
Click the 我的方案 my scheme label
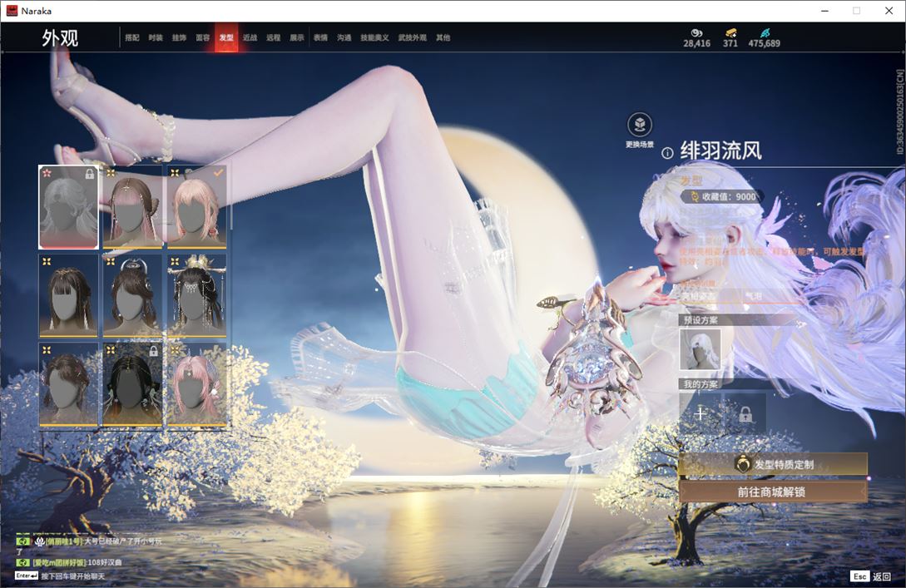(x=701, y=384)
